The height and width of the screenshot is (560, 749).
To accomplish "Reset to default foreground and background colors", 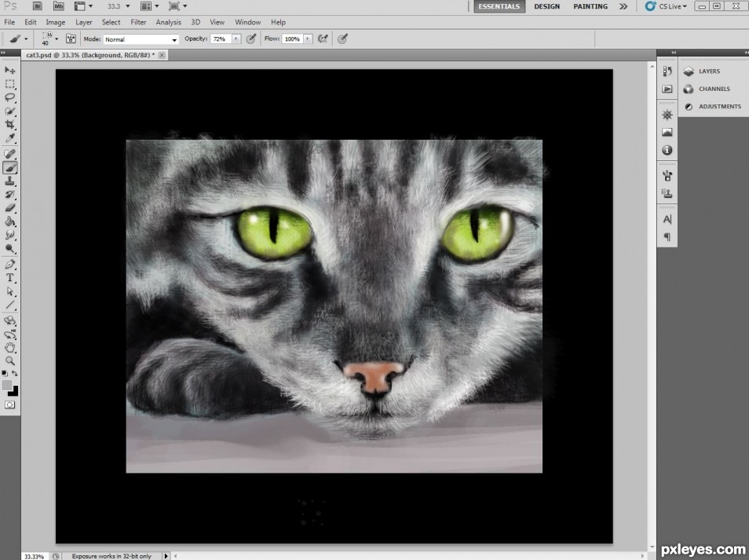I will pyautogui.click(x=5, y=373).
